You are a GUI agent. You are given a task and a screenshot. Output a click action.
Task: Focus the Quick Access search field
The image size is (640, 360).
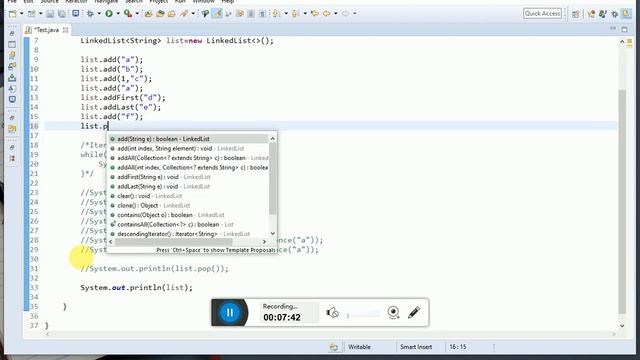coord(542,13)
